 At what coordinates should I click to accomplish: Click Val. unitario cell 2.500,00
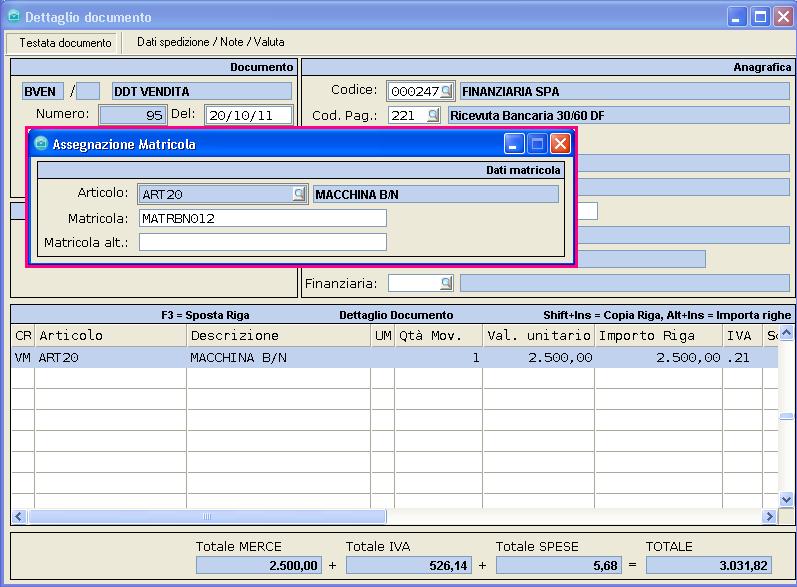pos(538,358)
